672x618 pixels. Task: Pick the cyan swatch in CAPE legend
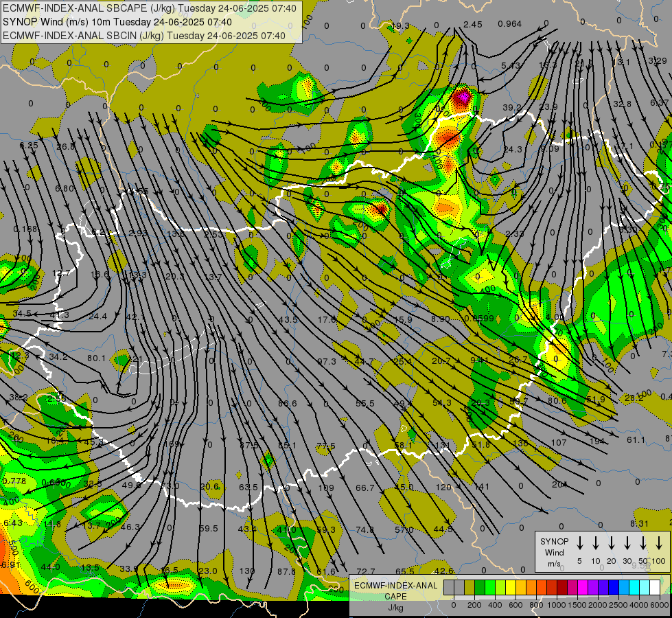(634, 588)
